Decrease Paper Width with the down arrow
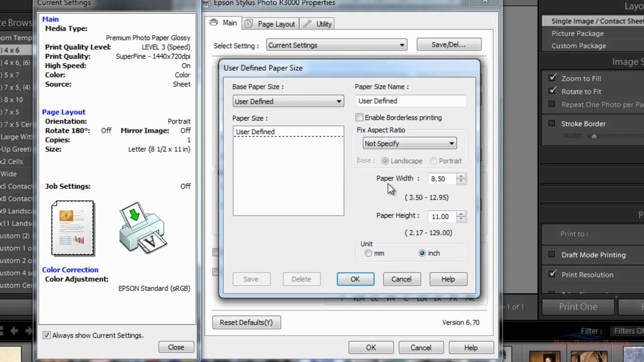 click(461, 182)
